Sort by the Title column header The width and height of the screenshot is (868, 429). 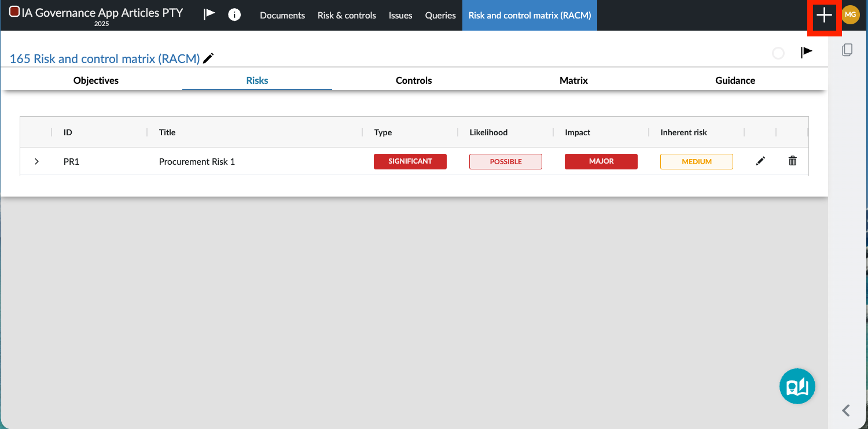(167, 132)
